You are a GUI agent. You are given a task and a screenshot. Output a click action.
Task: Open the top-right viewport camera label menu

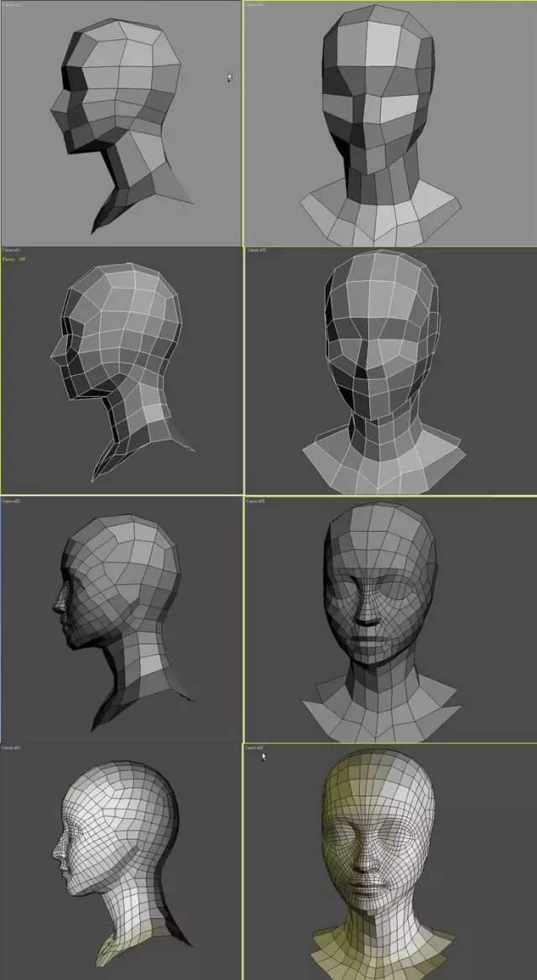click(254, 5)
